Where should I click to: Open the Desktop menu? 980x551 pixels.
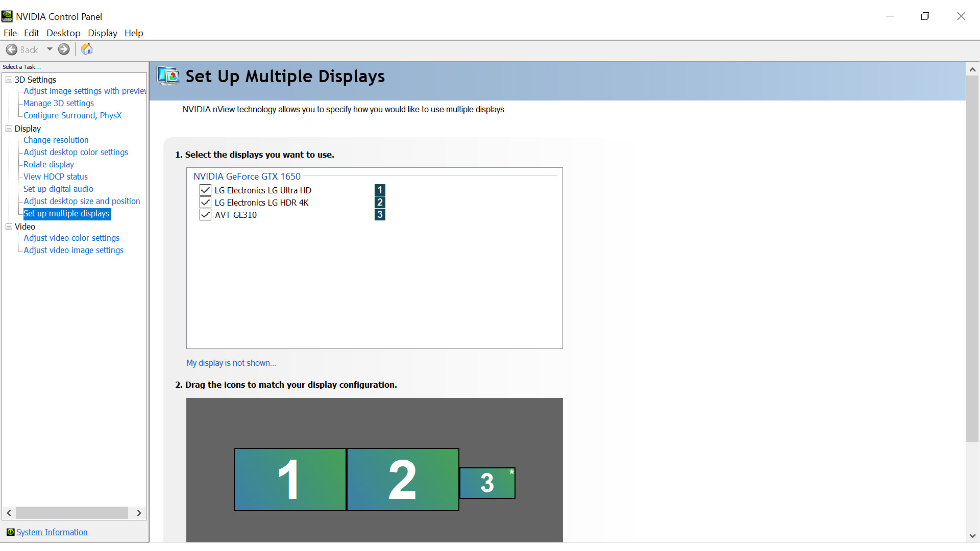click(x=63, y=33)
